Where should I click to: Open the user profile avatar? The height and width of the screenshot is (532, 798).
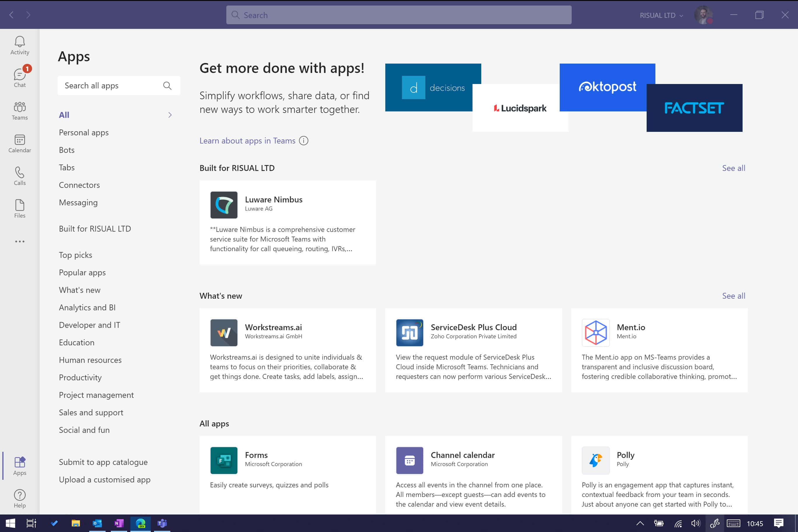tap(703, 15)
